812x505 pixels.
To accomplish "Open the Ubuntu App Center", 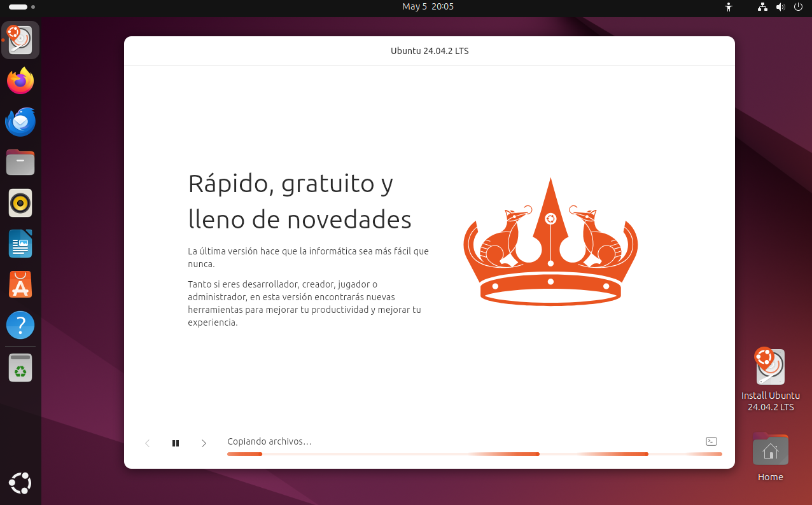I will click(20, 284).
